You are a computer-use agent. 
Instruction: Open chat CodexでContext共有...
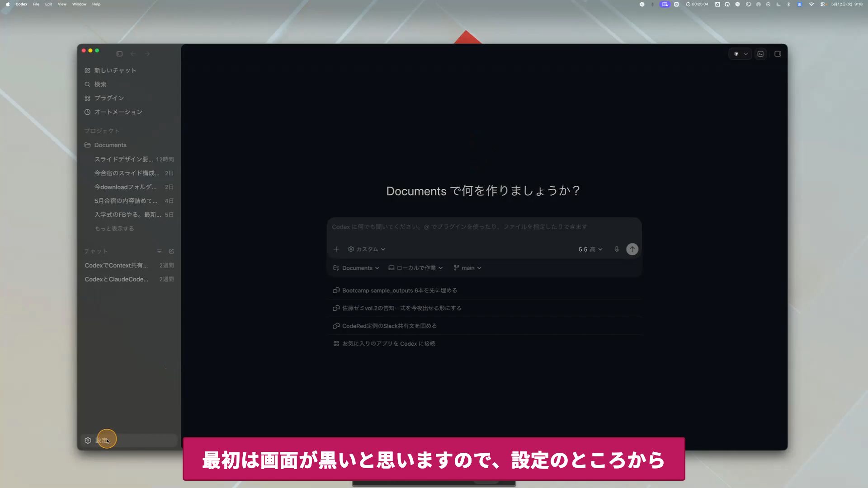pyautogui.click(x=129, y=265)
